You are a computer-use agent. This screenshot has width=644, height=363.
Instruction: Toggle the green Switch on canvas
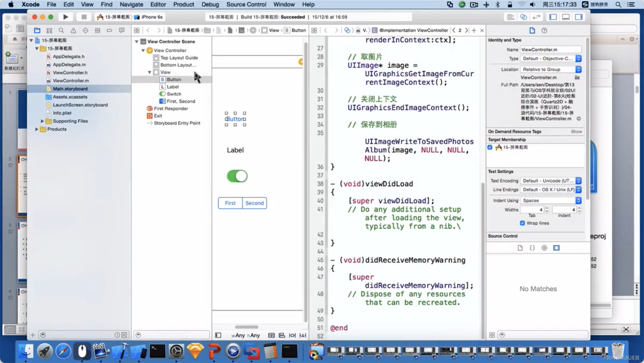pos(237,176)
